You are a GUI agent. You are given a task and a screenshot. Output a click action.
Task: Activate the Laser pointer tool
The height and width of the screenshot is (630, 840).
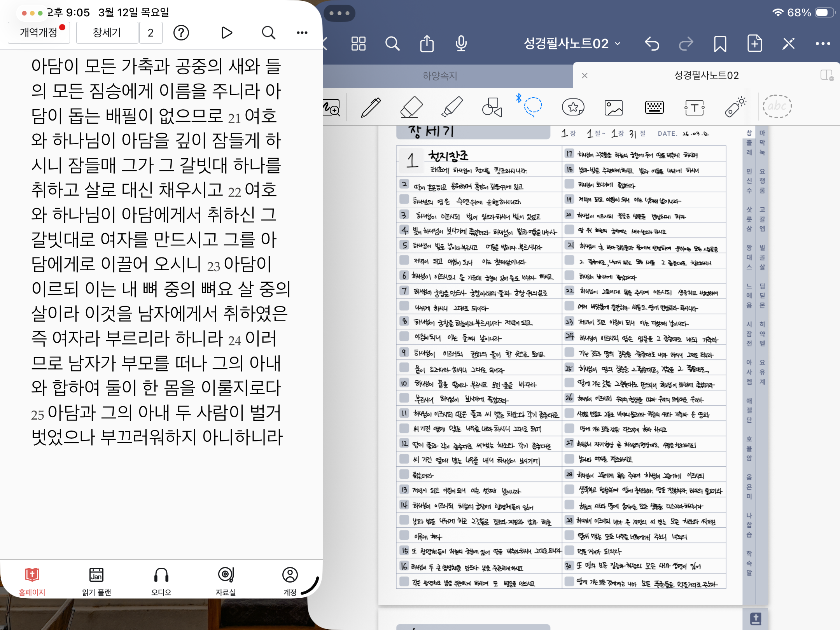click(735, 107)
